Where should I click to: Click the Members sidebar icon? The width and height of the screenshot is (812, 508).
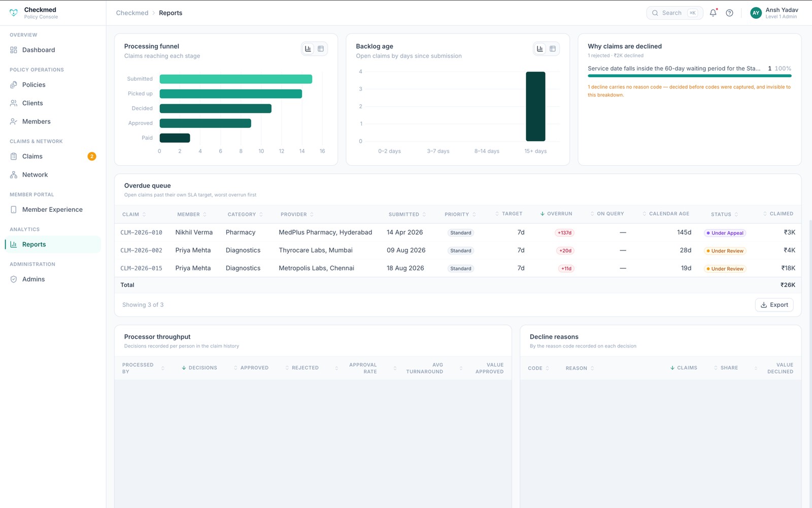(14, 121)
